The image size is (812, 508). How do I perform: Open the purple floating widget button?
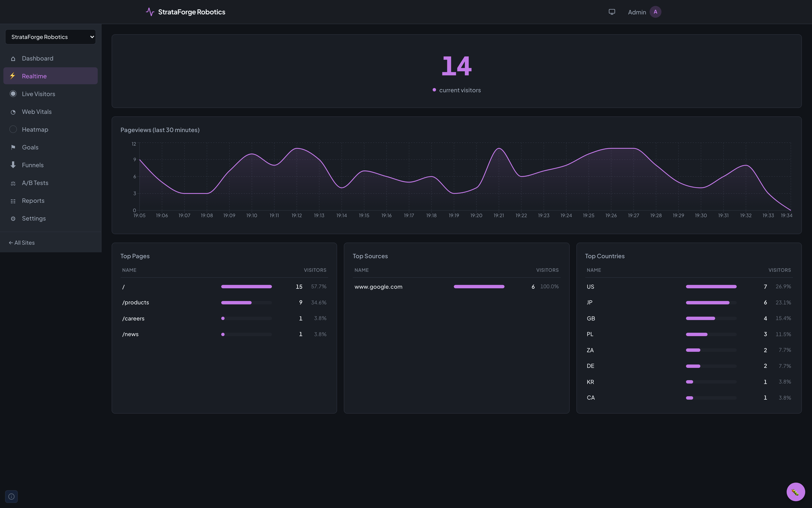pyautogui.click(x=796, y=492)
